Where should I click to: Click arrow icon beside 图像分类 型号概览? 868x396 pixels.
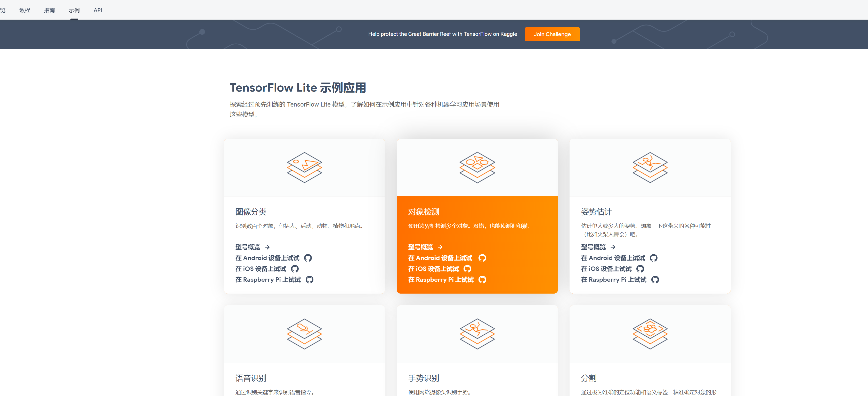[267, 247]
